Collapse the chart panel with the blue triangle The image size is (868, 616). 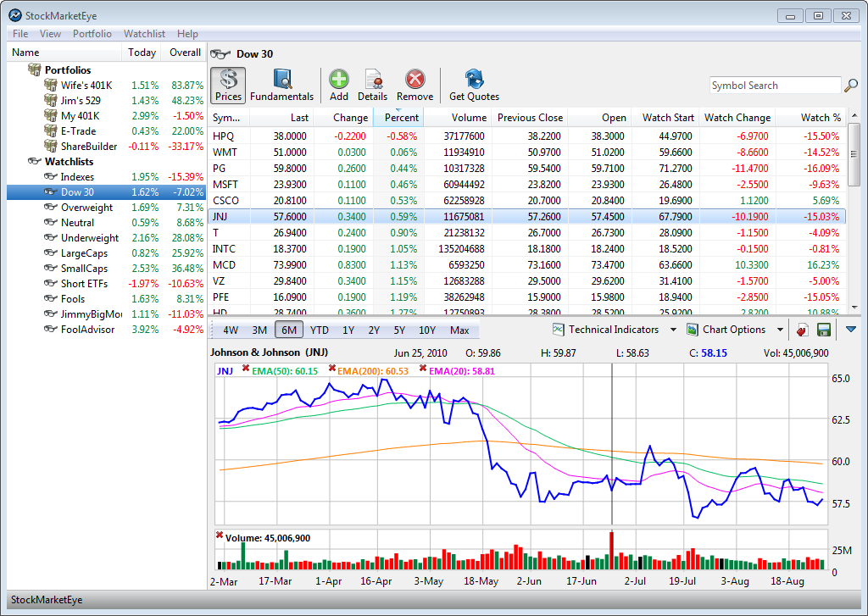point(851,330)
